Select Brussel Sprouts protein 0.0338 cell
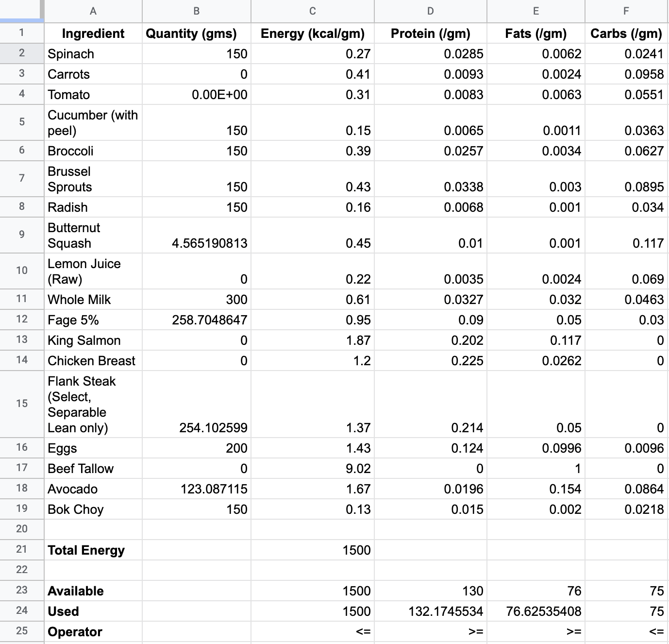 (x=431, y=179)
